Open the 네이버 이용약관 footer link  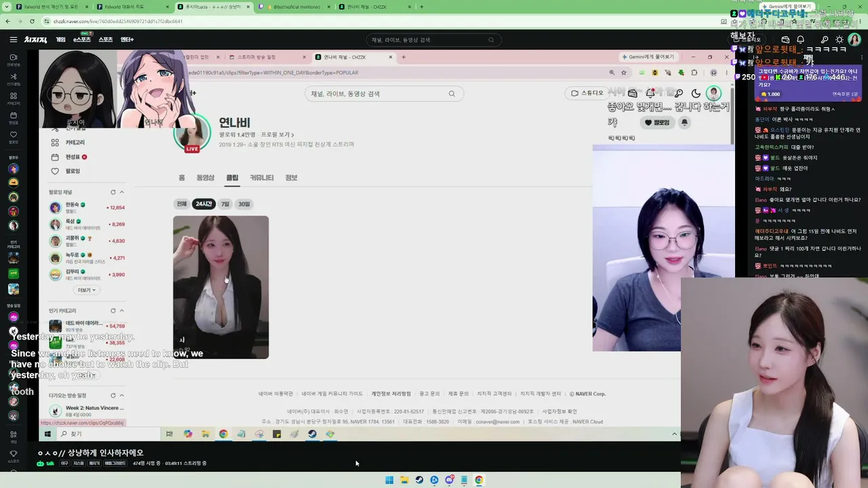point(276,394)
